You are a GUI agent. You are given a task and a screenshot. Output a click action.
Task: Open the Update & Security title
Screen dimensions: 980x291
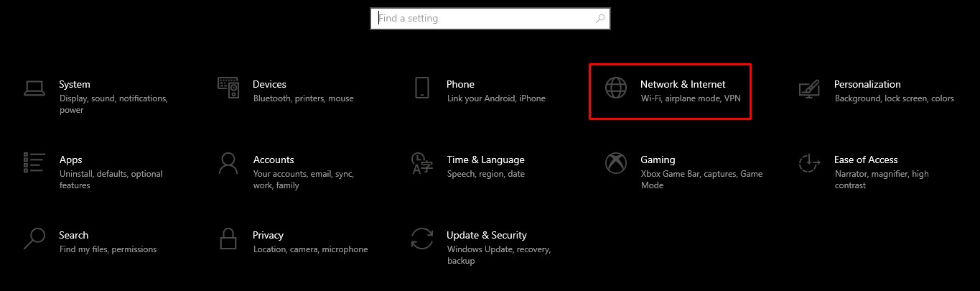[486, 235]
